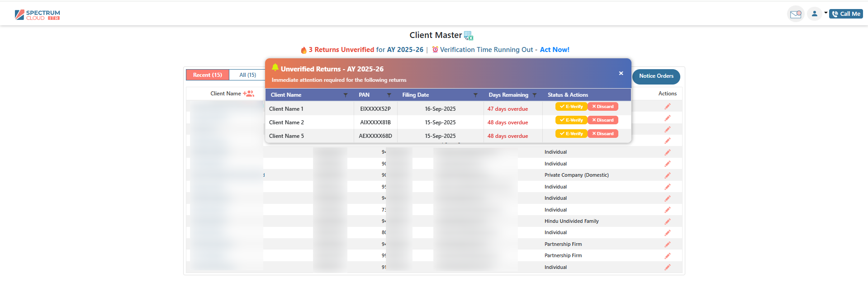
Task: Click the Excel export icon beside Client Master
Action: click(469, 36)
